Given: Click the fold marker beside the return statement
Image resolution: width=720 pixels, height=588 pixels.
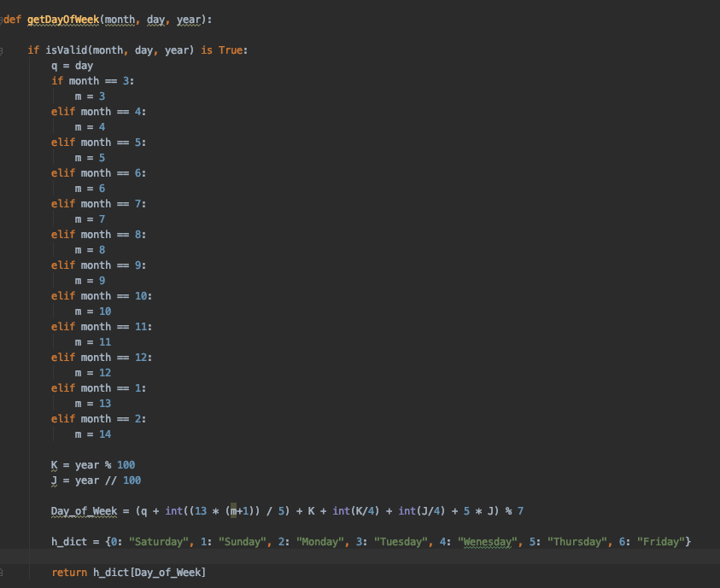Looking at the screenshot, I should point(4,572).
